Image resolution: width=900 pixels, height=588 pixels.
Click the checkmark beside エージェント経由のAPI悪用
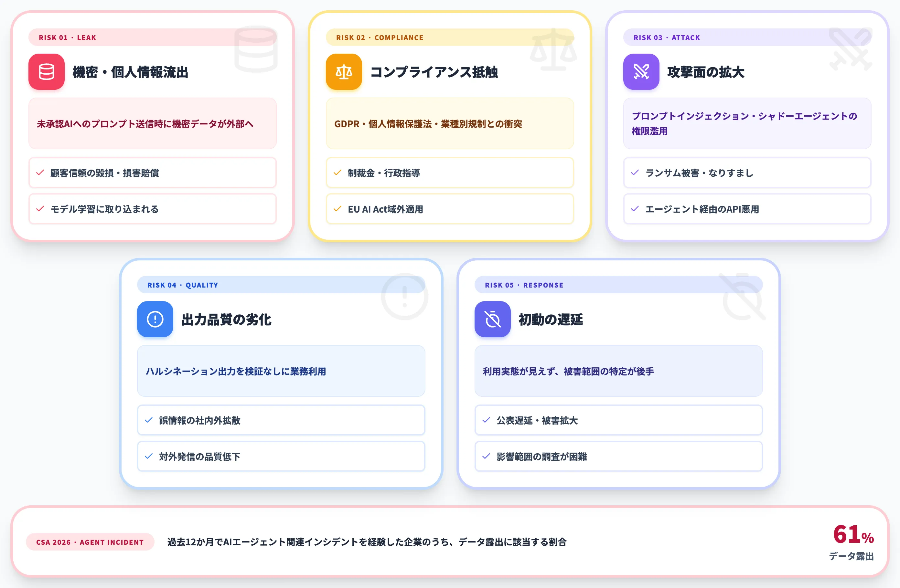pyautogui.click(x=635, y=209)
